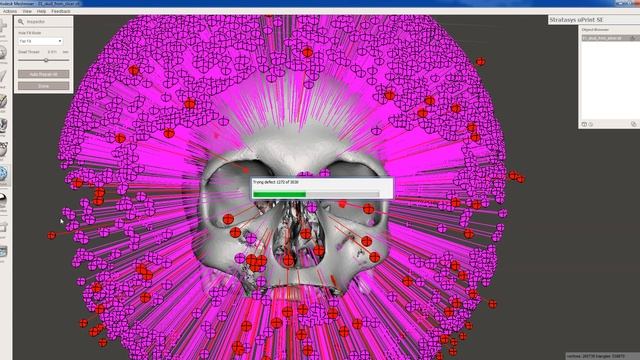Click the second round icon in Object Browser footer

(x=591, y=124)
